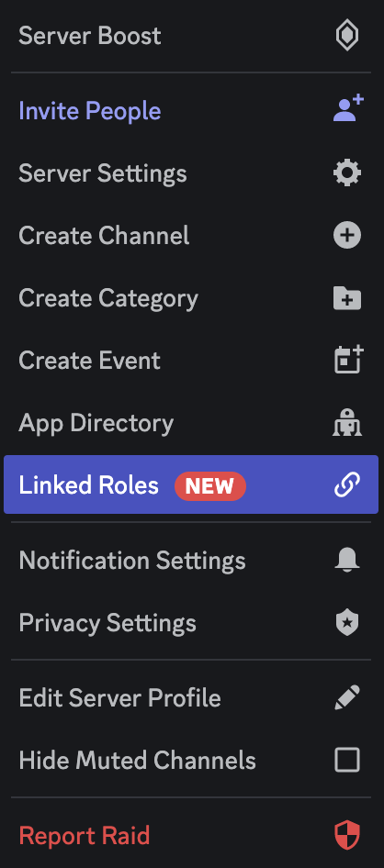Viewport: 384px width, 868px height.
Task: Open Server Settings from the menu
Action: (x=191, y=173)
